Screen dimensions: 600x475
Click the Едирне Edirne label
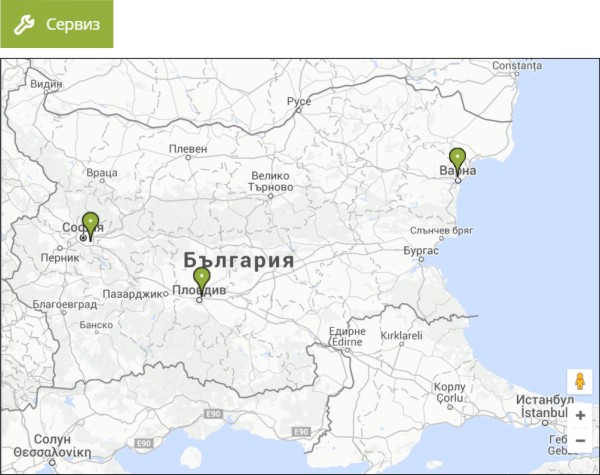coord(347,336)
